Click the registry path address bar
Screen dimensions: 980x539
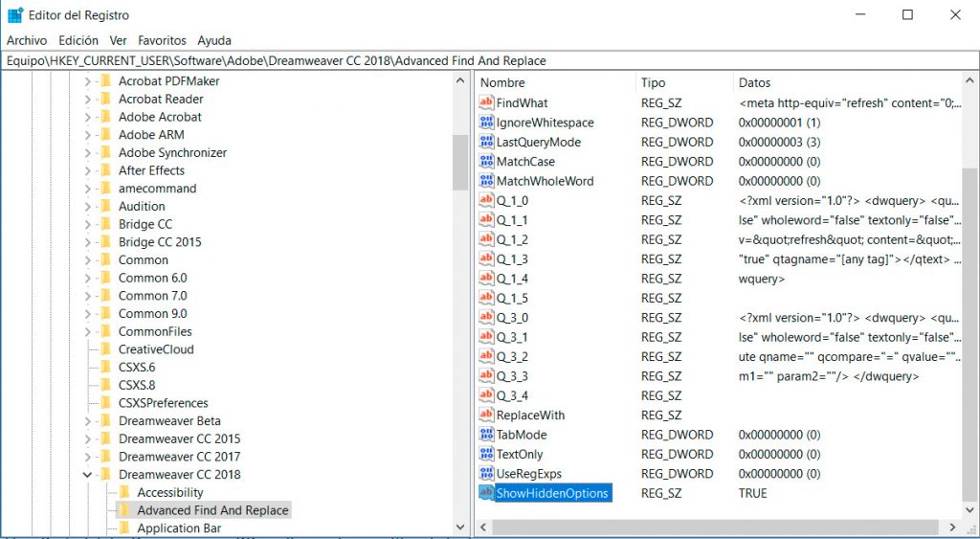489,60
